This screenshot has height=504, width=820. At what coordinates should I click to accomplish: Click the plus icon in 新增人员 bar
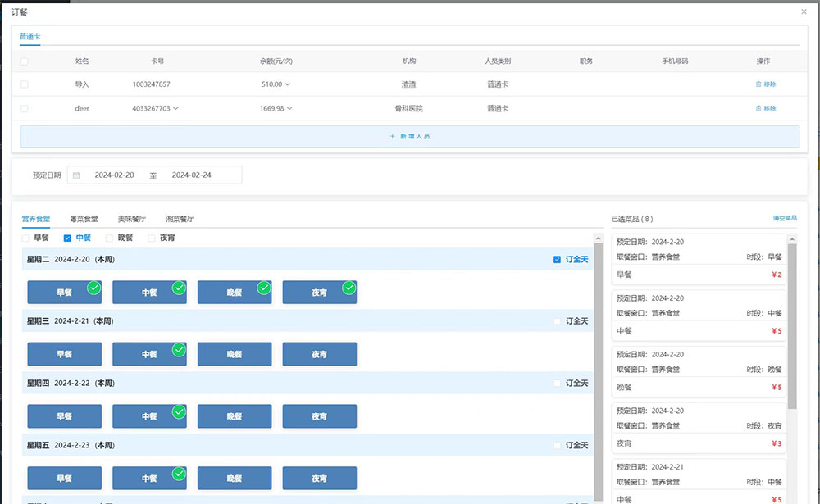pos(393,137)
